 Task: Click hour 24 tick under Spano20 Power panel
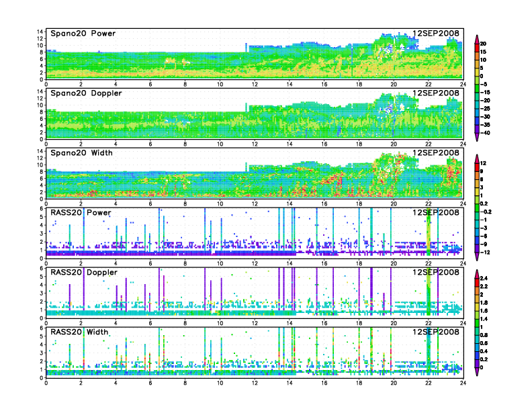pos(463,85)
